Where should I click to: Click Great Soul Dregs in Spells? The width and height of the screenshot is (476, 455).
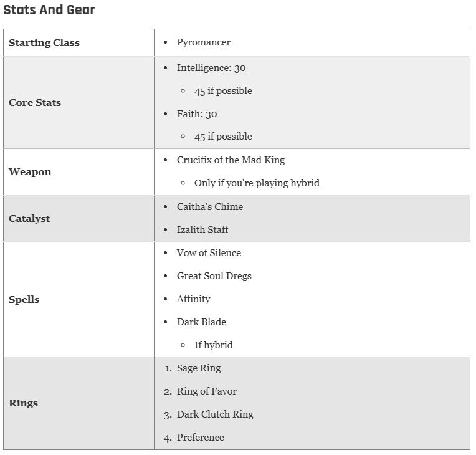214,275
